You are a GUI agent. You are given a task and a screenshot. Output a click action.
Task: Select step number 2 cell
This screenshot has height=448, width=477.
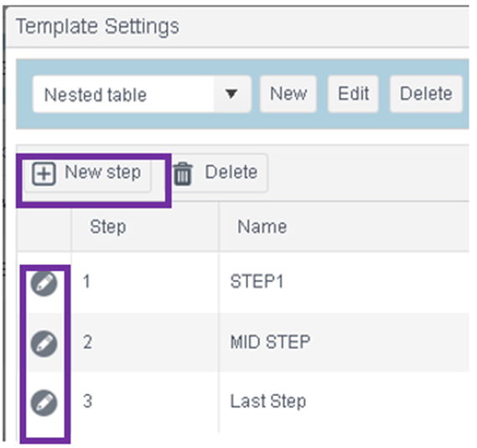point(145,342)
